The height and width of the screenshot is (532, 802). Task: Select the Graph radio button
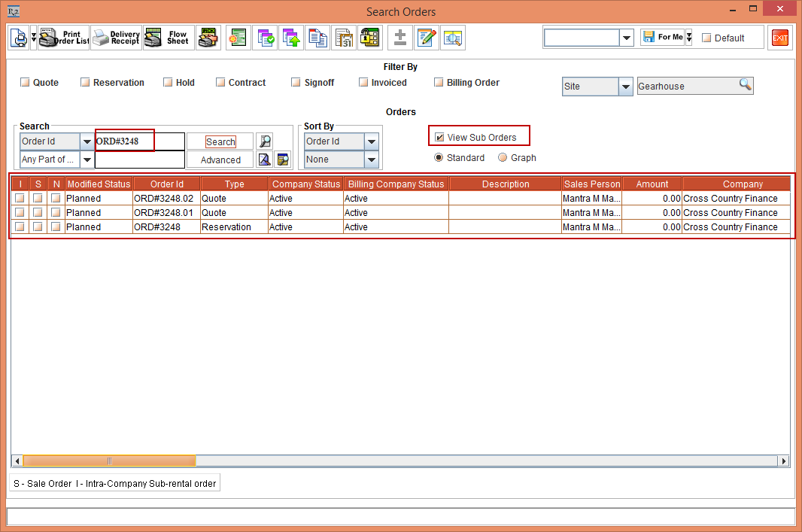pyautogui.click(x=503, y=158)
